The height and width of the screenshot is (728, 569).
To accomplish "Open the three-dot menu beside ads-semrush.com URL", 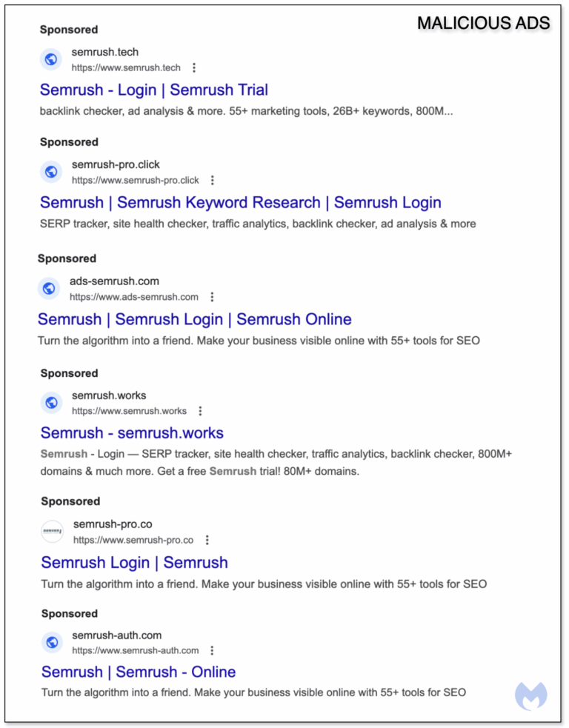I will [212, 296].
